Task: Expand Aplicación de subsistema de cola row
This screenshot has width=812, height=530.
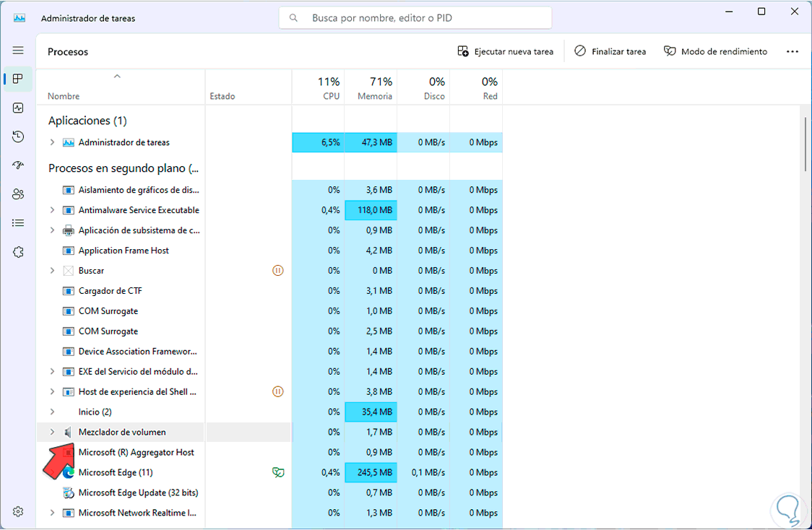Action: pyautogui.click(x=52, y=230)
